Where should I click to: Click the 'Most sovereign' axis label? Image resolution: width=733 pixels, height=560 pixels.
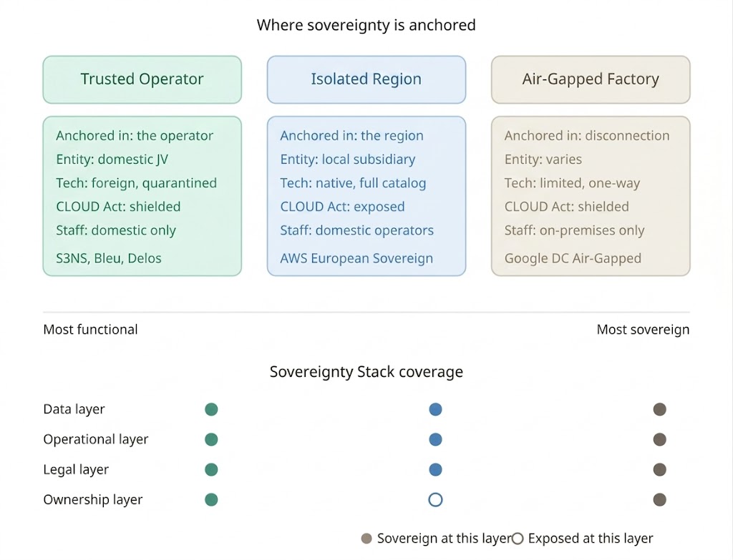pos(643,330)
